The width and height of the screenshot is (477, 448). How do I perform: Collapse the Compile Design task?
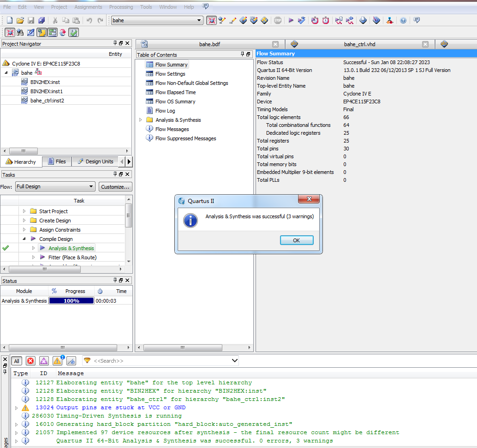[x=24, y=239]
